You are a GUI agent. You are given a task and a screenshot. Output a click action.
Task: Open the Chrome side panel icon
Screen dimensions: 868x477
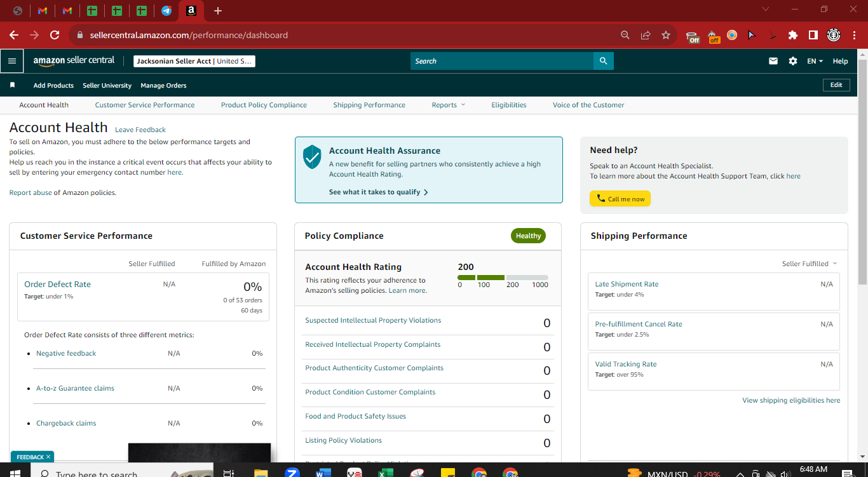(x=813, y=35)
